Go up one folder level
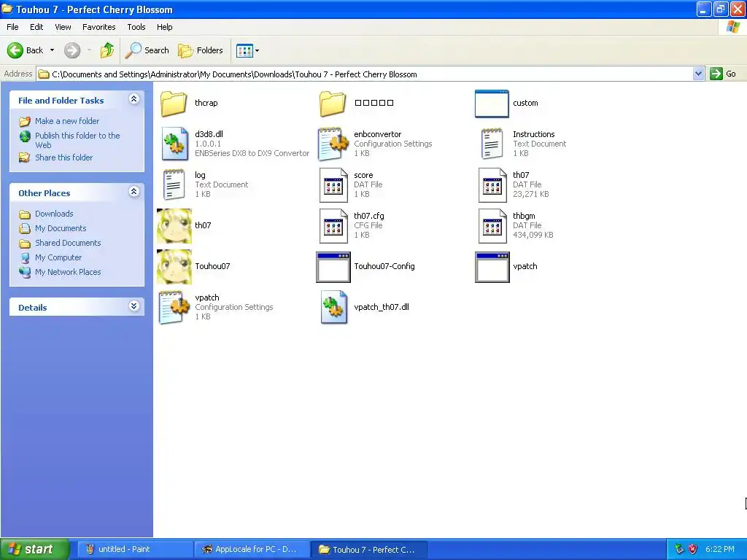 pyautogui.click(x=107, y=50)
